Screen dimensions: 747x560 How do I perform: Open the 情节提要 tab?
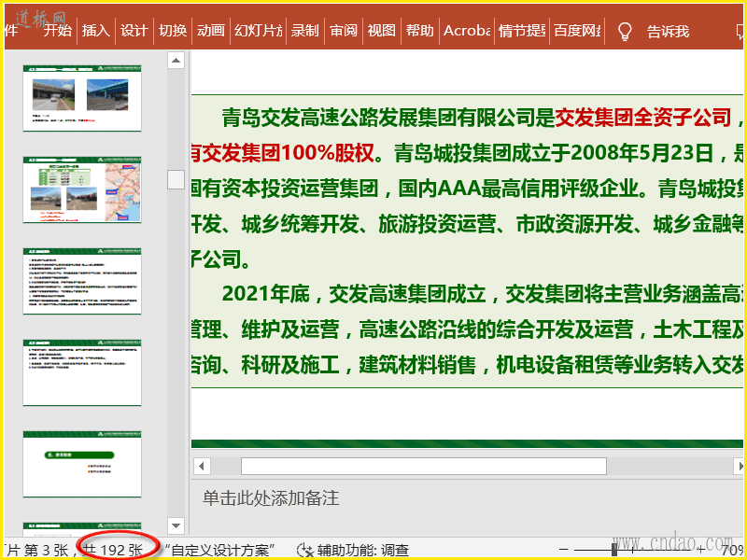click(x=522, y=31)
